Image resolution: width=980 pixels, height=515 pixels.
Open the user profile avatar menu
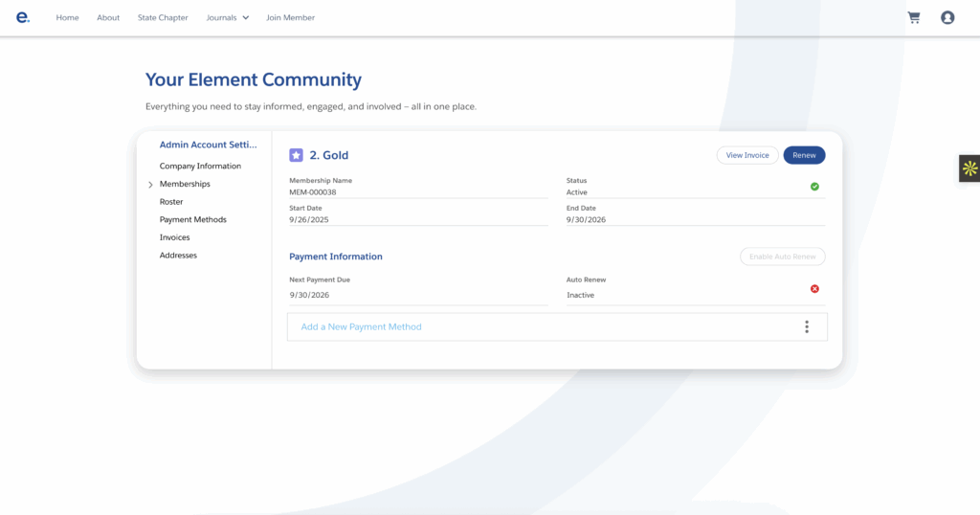(x=947, y=17)
